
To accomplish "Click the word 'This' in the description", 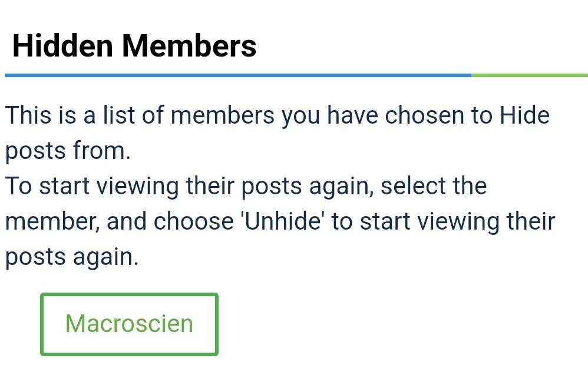I will [28, 115].
